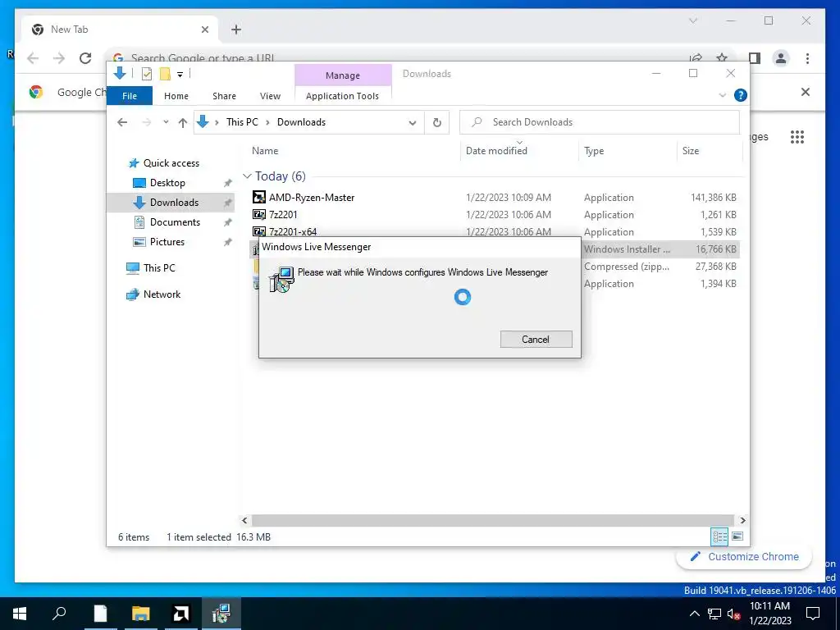Expand the address bar history dropdown
The width and height of the screenshot is (840, 630).
(413, 123)
